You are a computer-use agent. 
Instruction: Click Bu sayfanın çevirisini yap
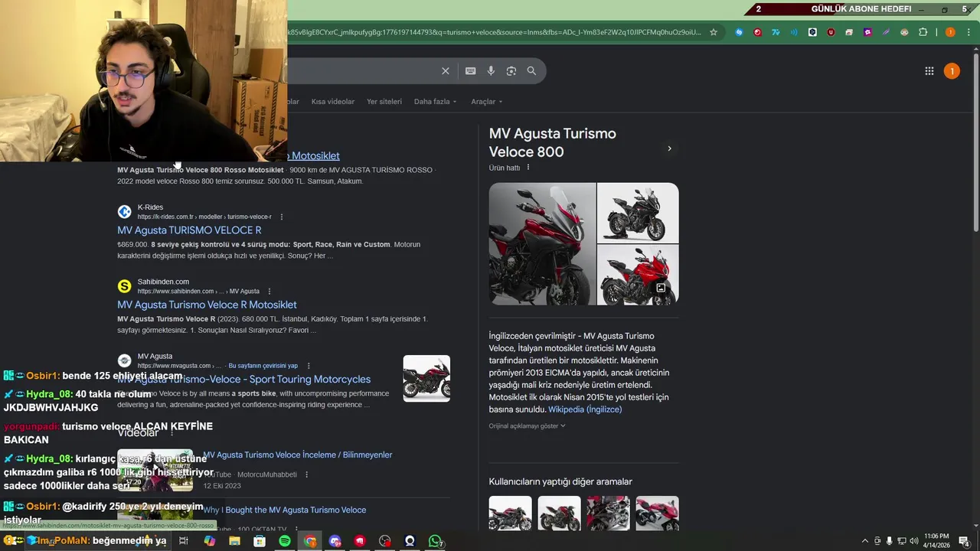tap(263, 366)
